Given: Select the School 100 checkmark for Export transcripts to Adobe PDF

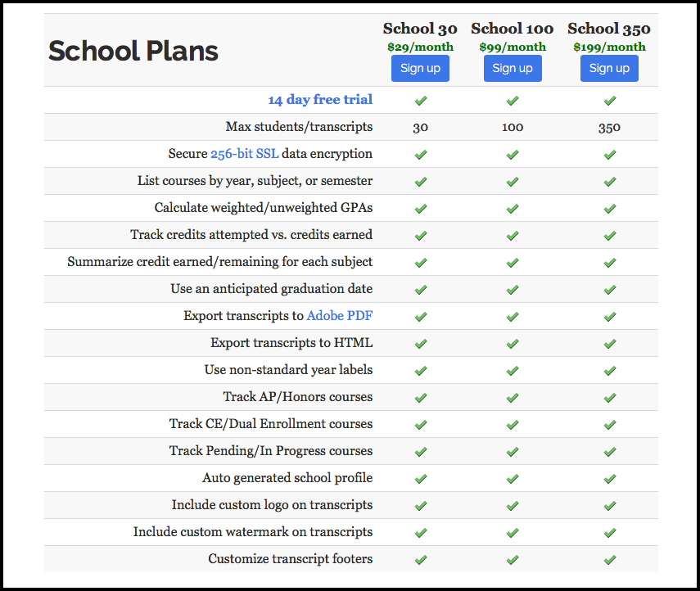Looking at the screenshot, I should pos(513,316).
